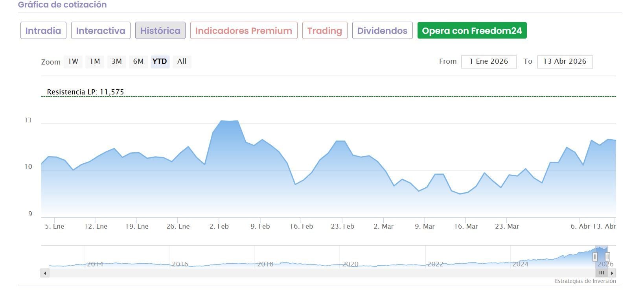Image resolution: width=644 pixels, height=303 pixels.
Task: Open Indicadores Premium tab
Action: pos(244,31)
